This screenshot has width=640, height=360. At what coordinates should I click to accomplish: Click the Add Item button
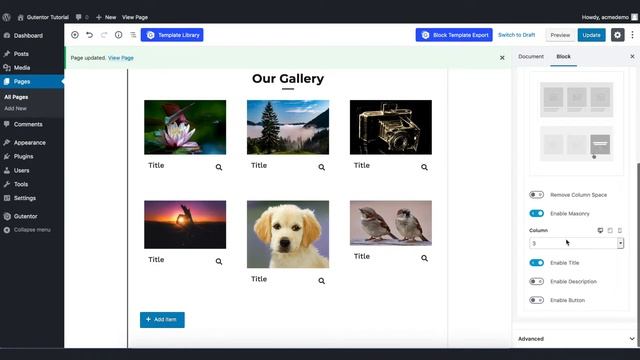(162, 320)
